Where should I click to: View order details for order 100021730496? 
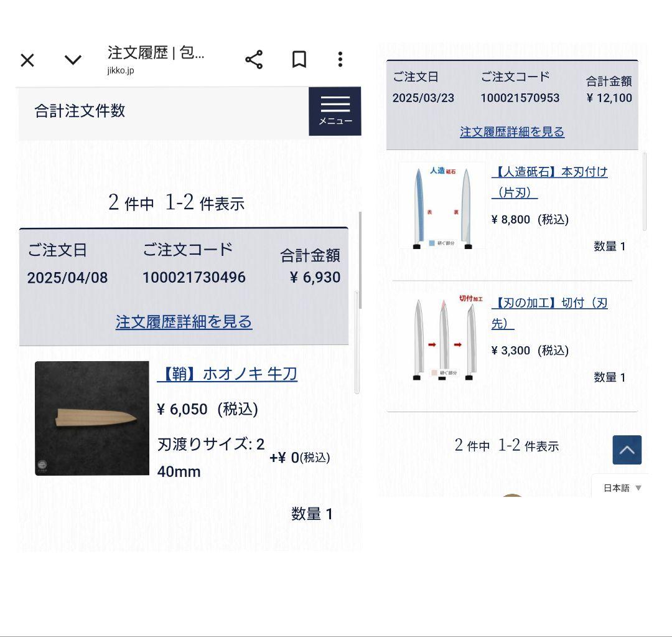[184, 322]
